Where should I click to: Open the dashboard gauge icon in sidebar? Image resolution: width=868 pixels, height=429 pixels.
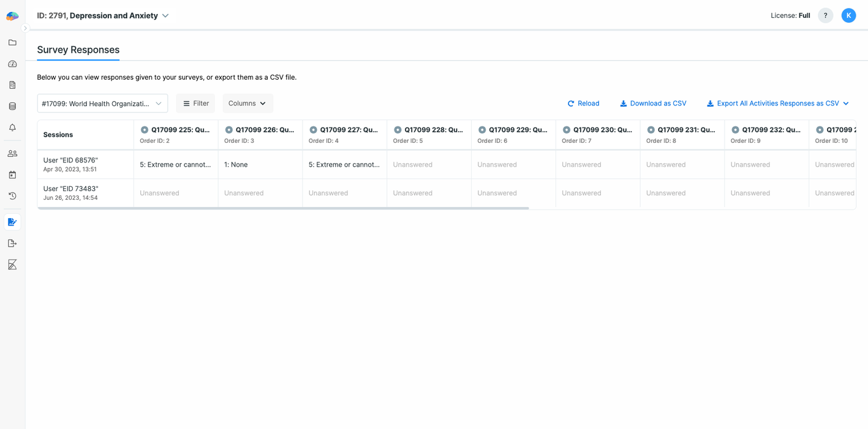tap(12, 64)
